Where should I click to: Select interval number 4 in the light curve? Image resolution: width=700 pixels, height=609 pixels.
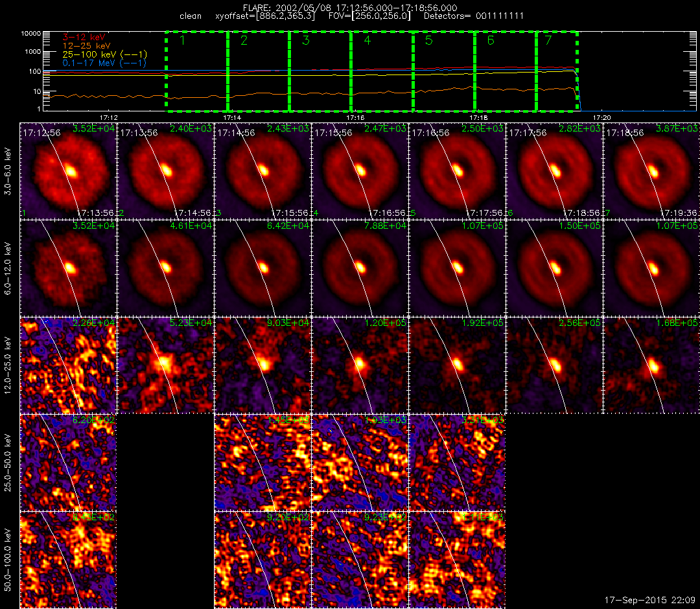367,40
